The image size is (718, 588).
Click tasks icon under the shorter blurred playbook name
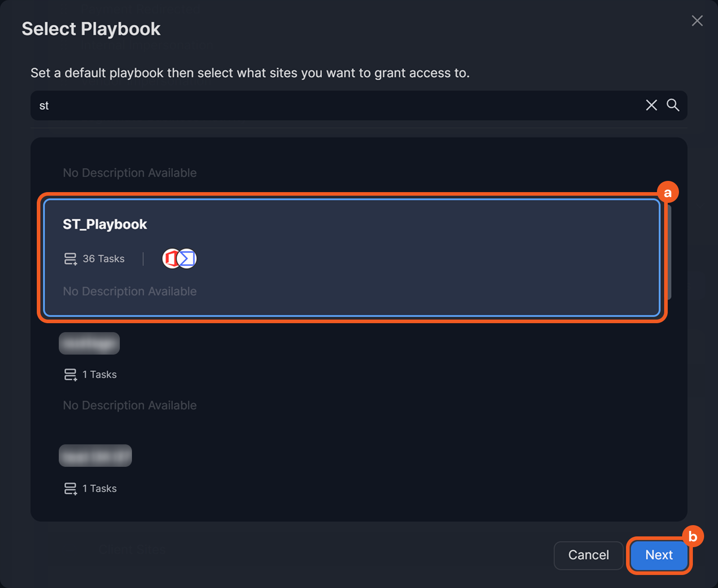coord(70,375)
